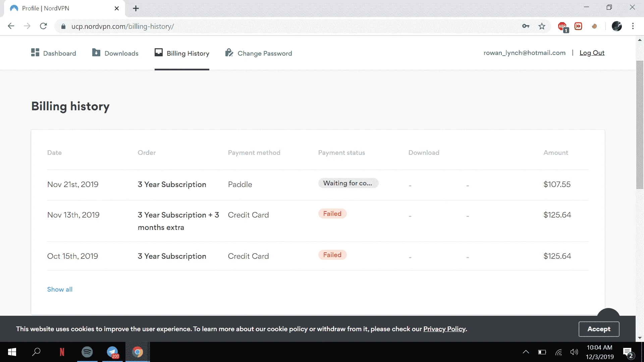This screenshot has height=362, width=644.
Task: Click the Chrome taskbar icon
Action: 138,352
